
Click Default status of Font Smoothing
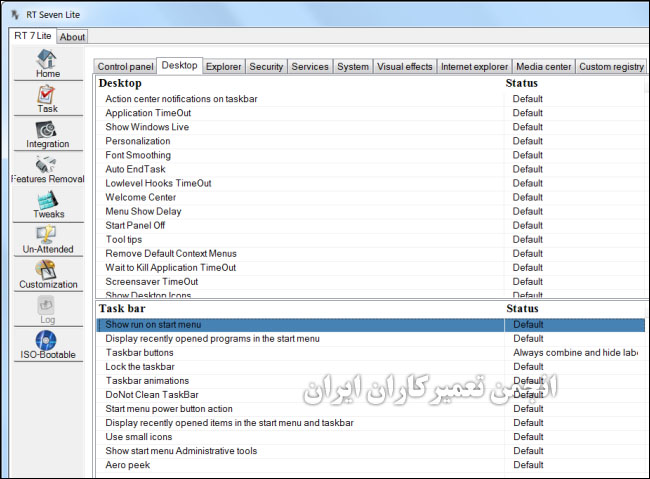[527, 155]
